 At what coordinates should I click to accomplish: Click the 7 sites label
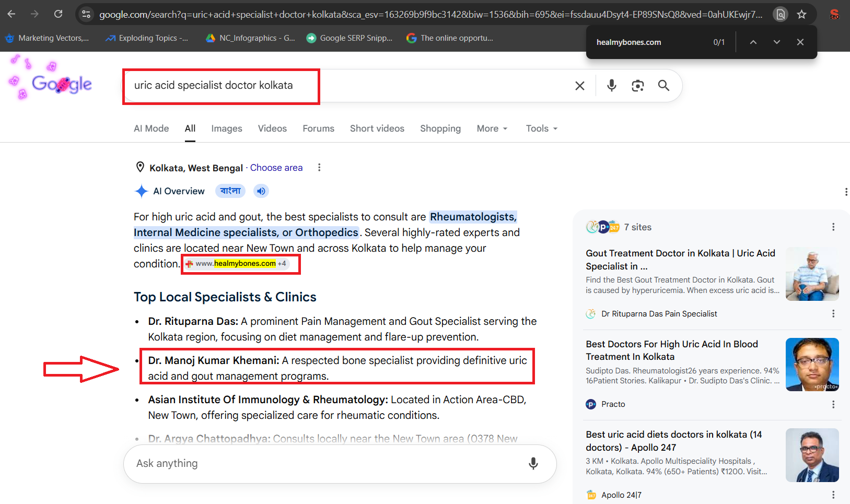pos(637,227)
